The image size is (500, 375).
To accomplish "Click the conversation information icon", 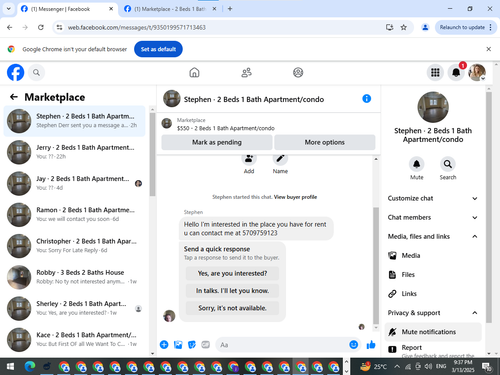I will pos(366,99).
